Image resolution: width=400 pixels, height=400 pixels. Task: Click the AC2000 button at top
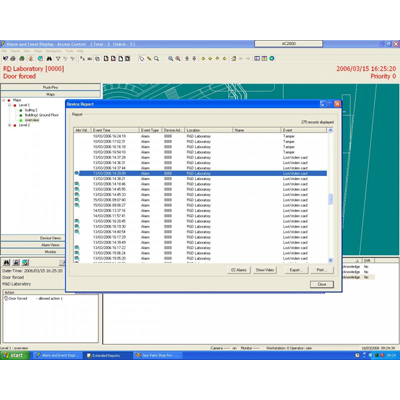click(289, 44)
